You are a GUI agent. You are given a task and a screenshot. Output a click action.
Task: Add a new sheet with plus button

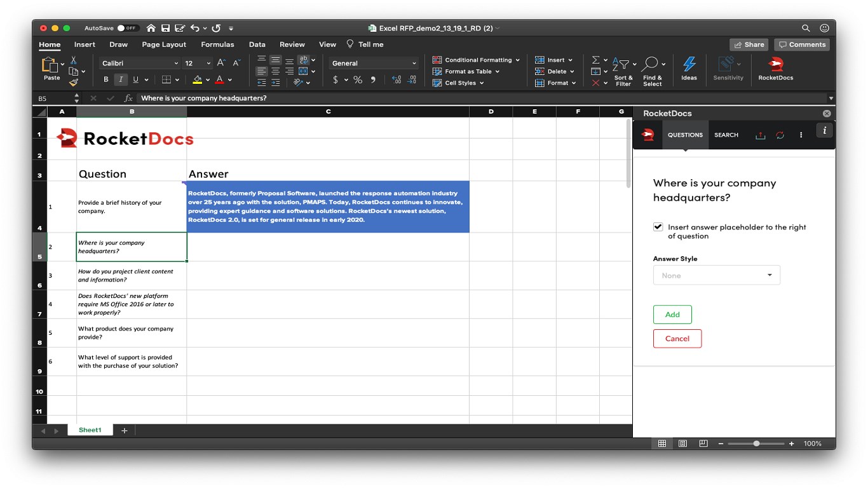pyautogui.click(x=124, y=430)
